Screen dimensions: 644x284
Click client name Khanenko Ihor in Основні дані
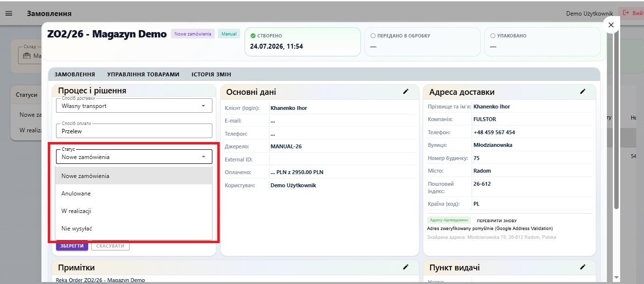point(289,108)
